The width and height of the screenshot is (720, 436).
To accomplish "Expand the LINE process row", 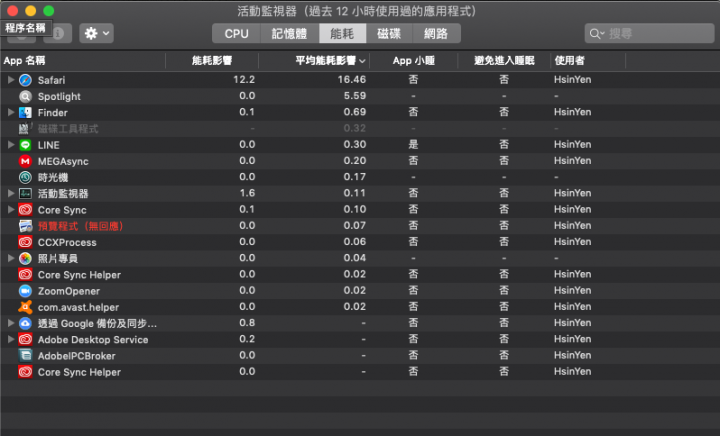I will tap(11, 145).
